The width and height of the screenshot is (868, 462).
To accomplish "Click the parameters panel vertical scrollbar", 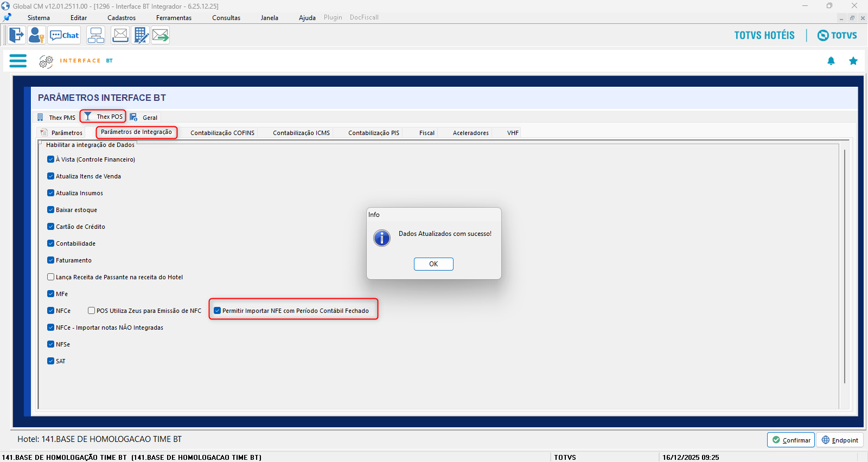I will 845,266.
